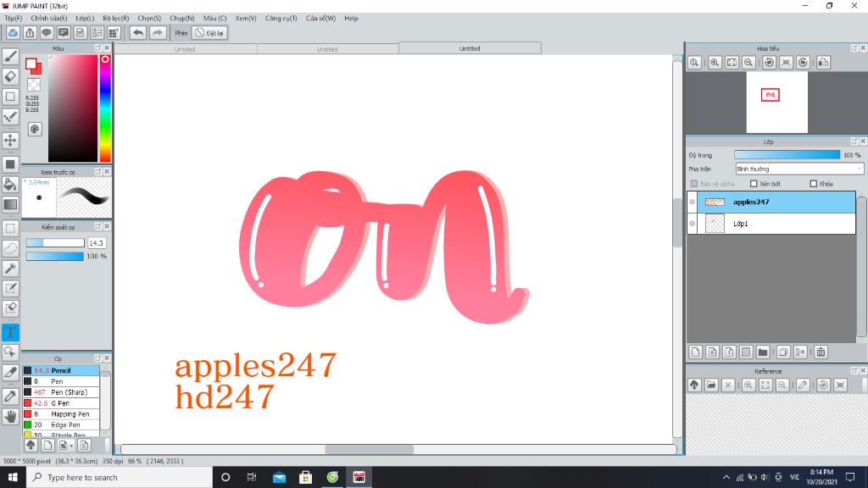Open the Pha trộn blend mode dropdown
This screenshot has width=868, height=488.
[799, 169]
